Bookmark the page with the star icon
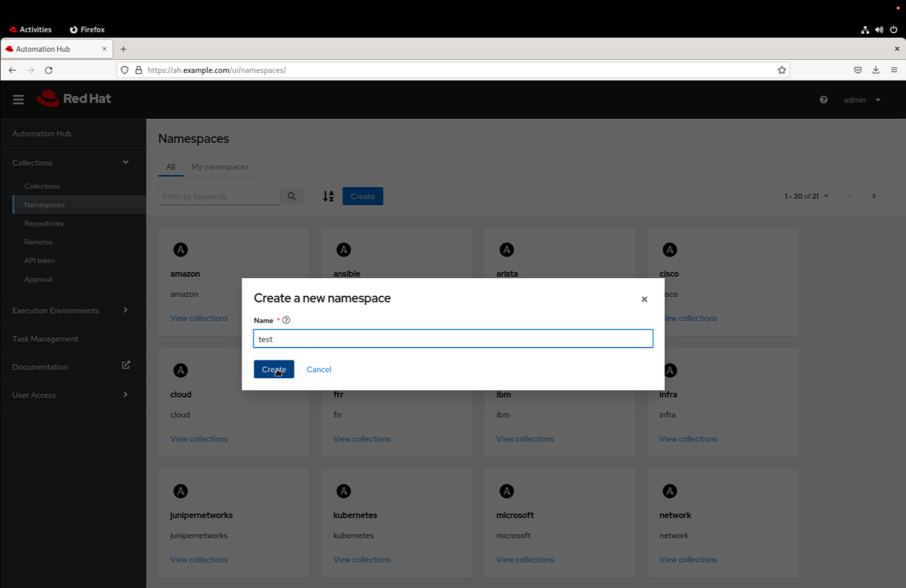The image size is (906, 588). [x=781, y=70]
